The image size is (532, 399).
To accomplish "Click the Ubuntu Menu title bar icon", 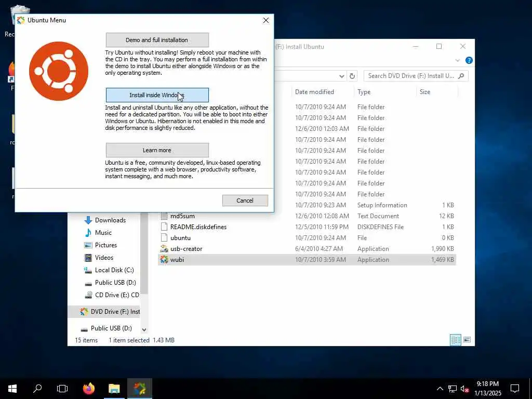I will click(21, 20).
